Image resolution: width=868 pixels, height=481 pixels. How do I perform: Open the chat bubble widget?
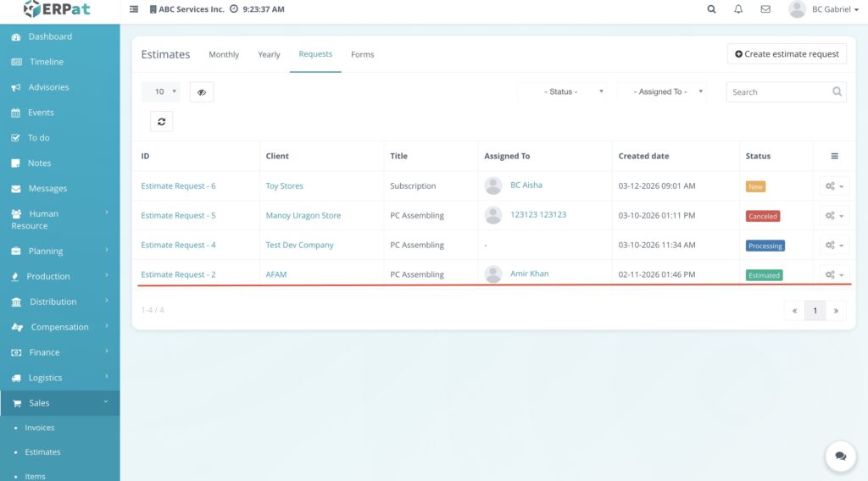(840, 456)
